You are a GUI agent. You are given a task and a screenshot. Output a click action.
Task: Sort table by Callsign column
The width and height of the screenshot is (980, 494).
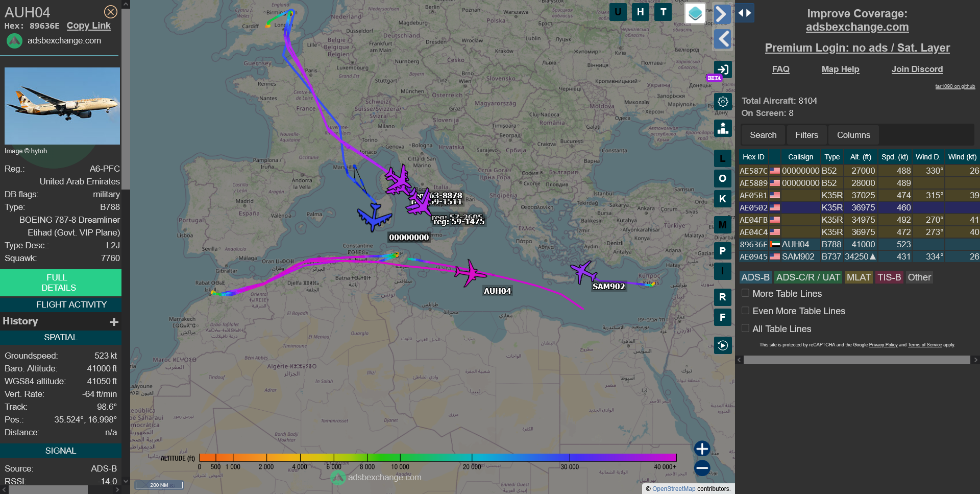point(800,157)
